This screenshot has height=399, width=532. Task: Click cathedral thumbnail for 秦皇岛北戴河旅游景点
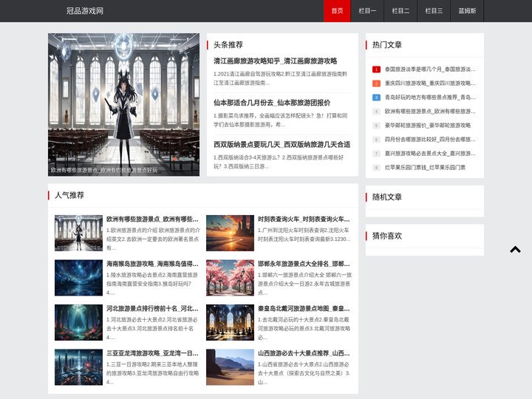[x=230, y=323]
